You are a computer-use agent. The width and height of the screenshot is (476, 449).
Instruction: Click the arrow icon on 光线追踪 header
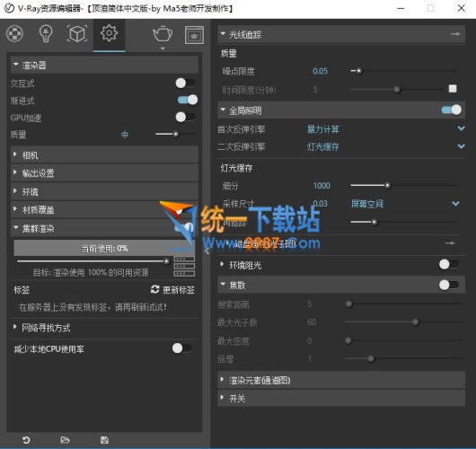click(455, 34)
